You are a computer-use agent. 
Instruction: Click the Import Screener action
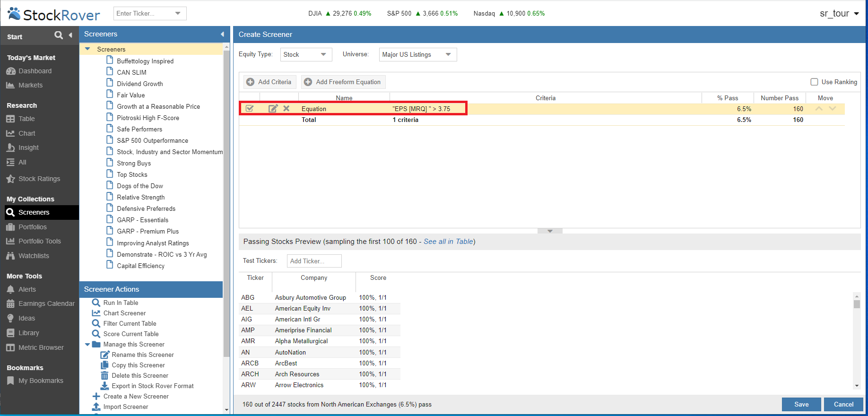(x=125, y=407)
